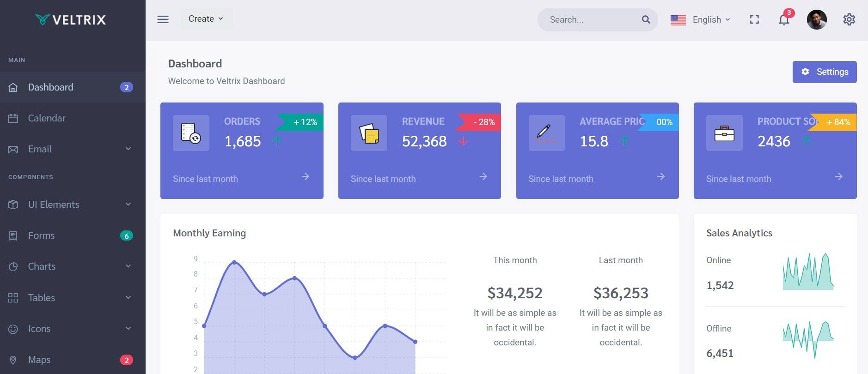This screenshot has height=374, width=868.
Task: Open the user profile avatar
Action: (816, 19)
